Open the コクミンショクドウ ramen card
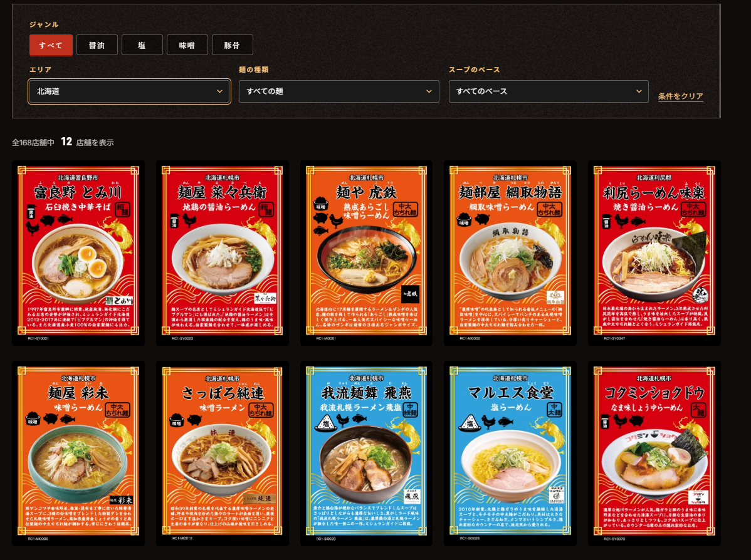The image size is (751, 560). tap(654, 454)
